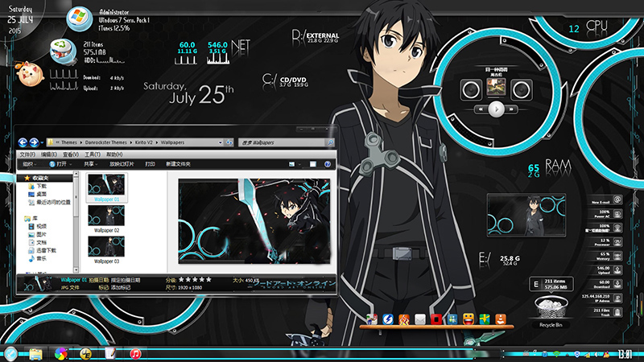Open the 帮助(H) menu

coord(114,154)
